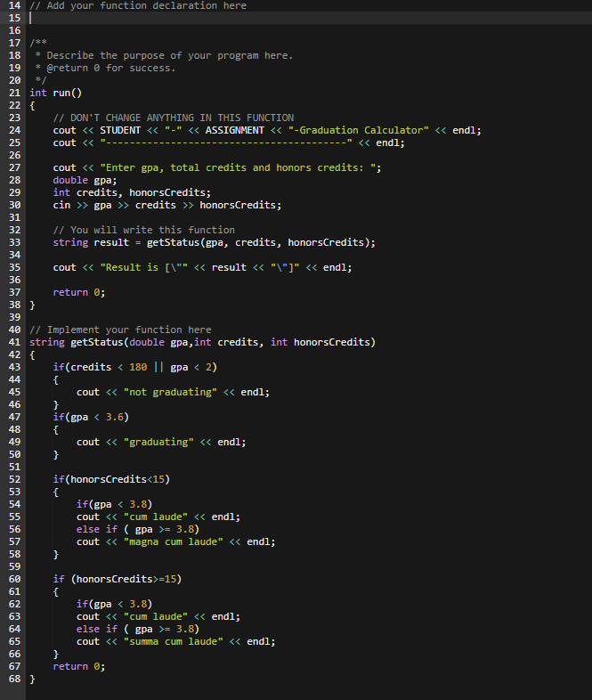Click the ASSIGNMENT identifier on line 24
This screenshot has height=700, width=592.
(x=235, y=130)
